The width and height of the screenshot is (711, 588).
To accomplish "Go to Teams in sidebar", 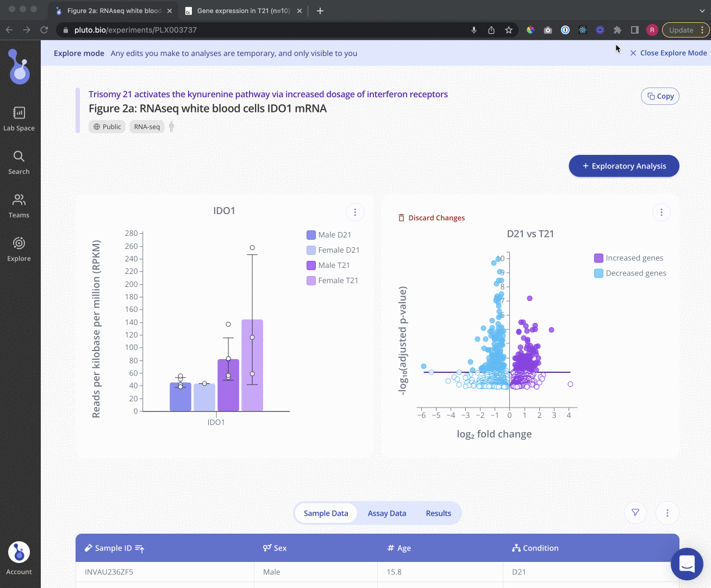I will (19, 206).
